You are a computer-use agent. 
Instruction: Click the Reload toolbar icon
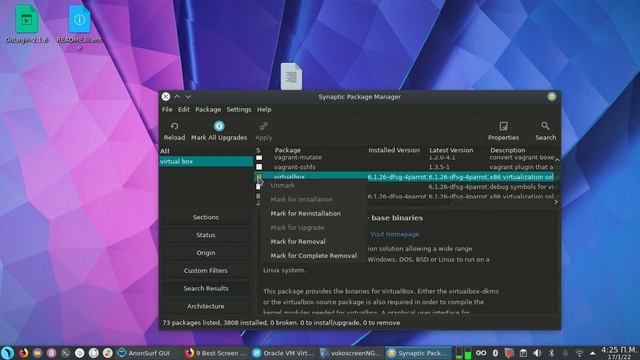point(174,127)
